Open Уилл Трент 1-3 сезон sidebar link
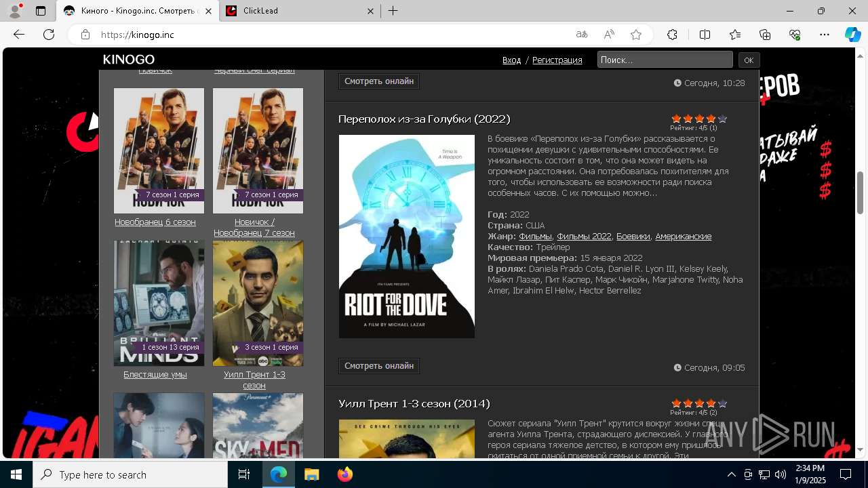The width and height of the screenshot is (868, 488). tap(254, 380)
